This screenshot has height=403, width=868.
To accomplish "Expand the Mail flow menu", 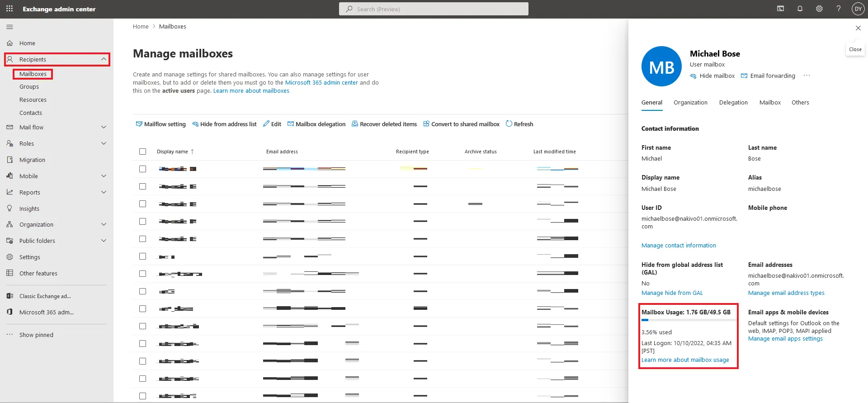I will coord(104,127).
